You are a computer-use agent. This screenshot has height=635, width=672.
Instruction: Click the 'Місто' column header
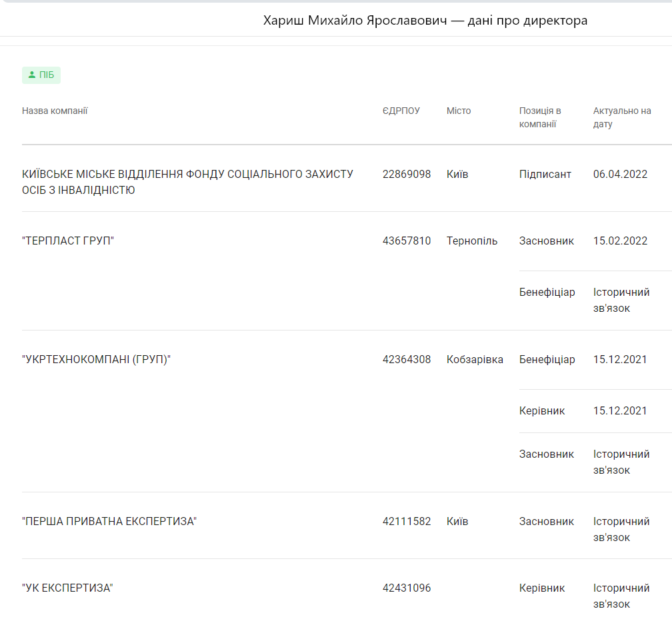click(x=459, y=111)
